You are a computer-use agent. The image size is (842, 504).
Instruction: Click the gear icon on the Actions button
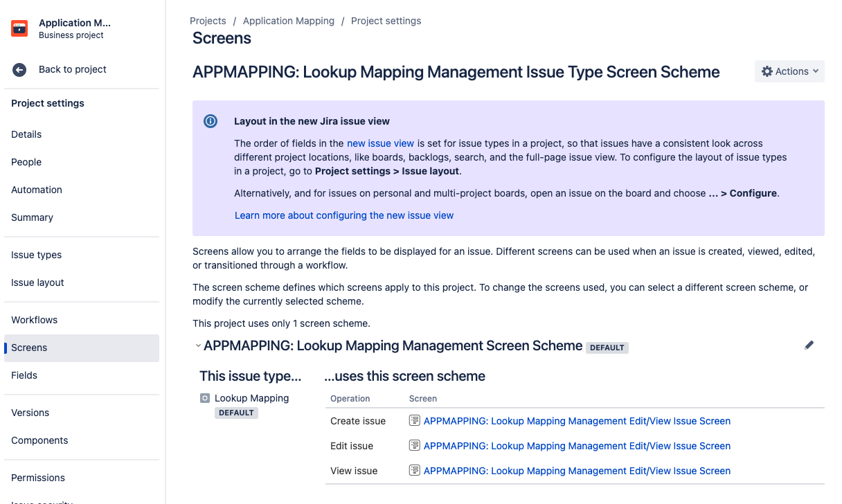click(767, 71)
